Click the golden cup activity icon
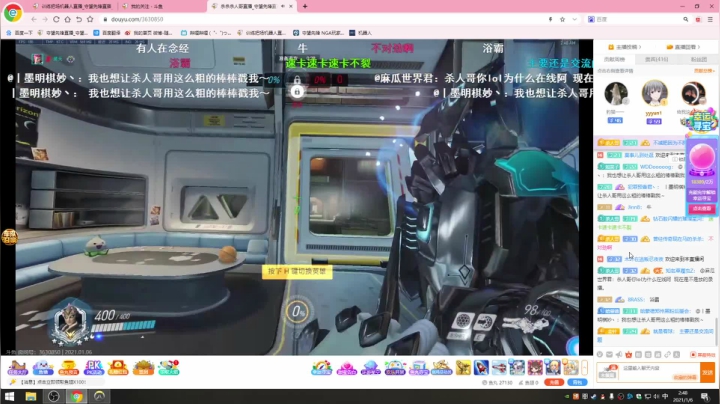 (68, 368)
